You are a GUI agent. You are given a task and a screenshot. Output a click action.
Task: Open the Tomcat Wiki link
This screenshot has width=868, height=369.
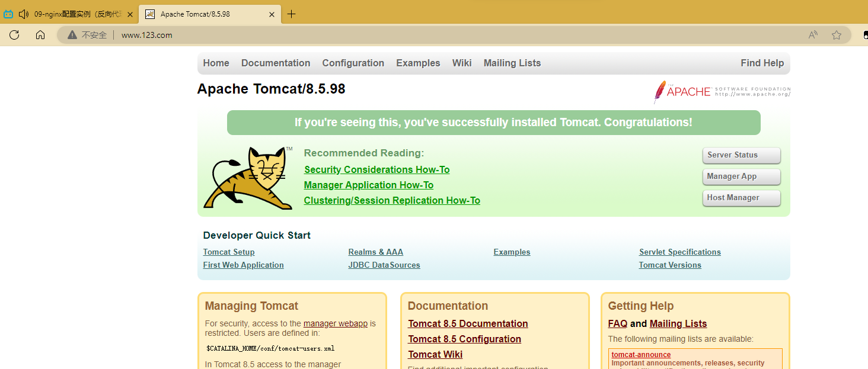tap(435, 354)
